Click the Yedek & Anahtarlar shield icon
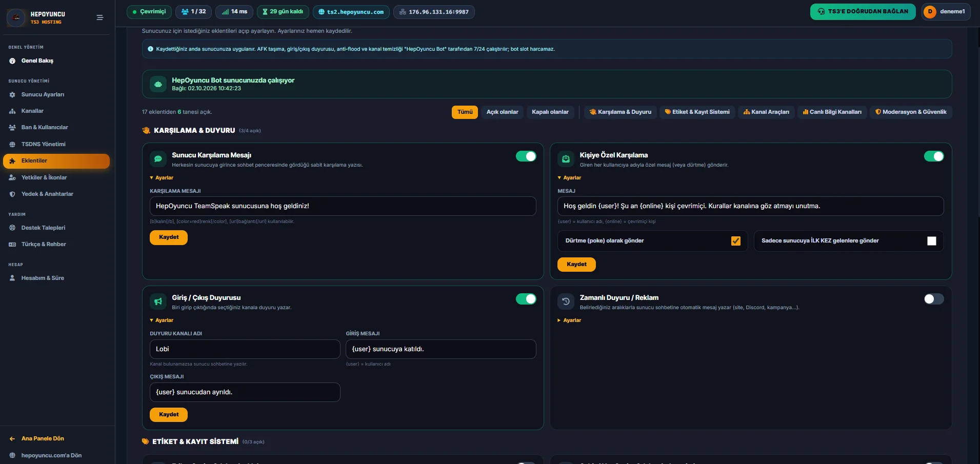 click(12, 194)
